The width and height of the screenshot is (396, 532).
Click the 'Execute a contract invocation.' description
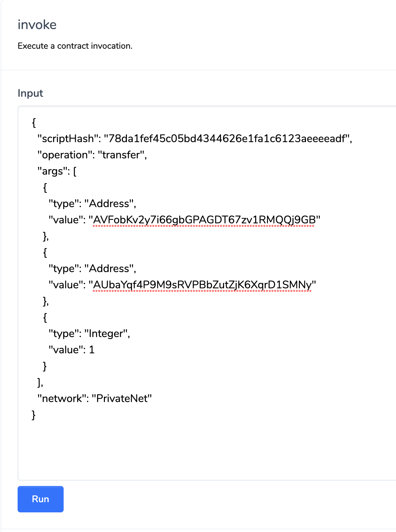(75, 46)
